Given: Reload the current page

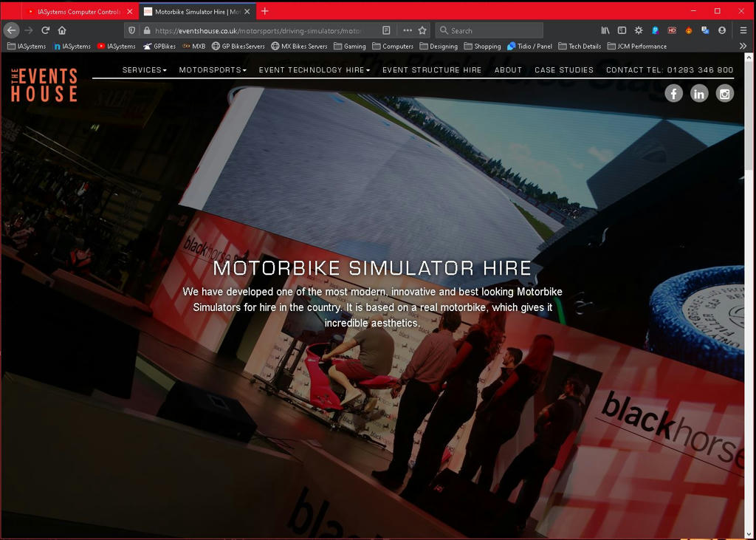Looking at the screenshot, I should (x=45, y=30).
